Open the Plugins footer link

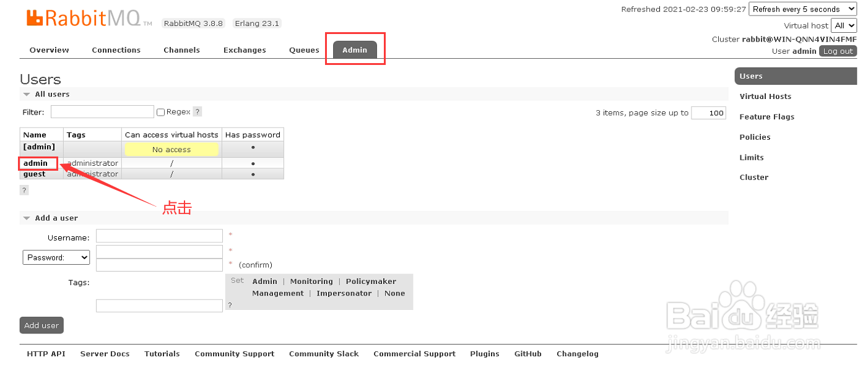(485, 354)
